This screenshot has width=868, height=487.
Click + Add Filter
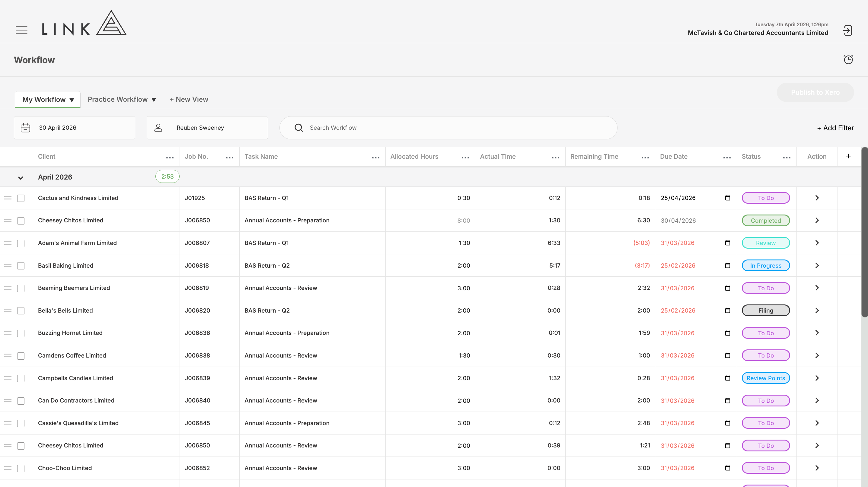tap(835, 128)
